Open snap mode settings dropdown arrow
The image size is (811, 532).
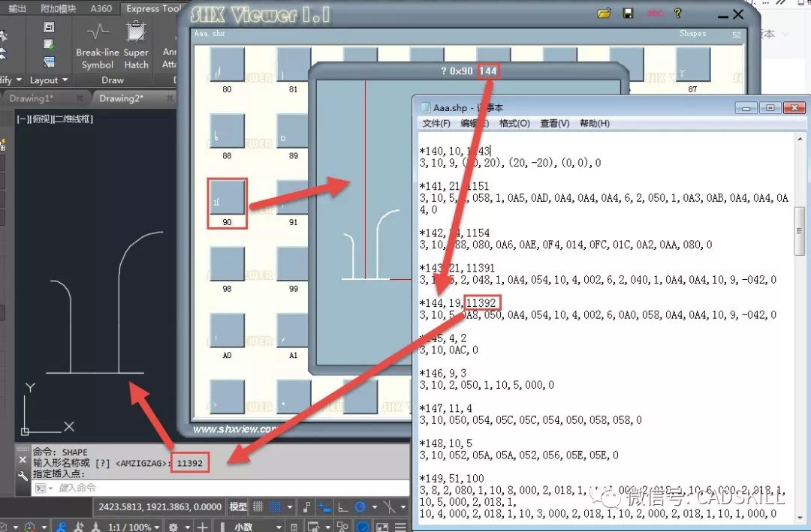coord(290,508)
